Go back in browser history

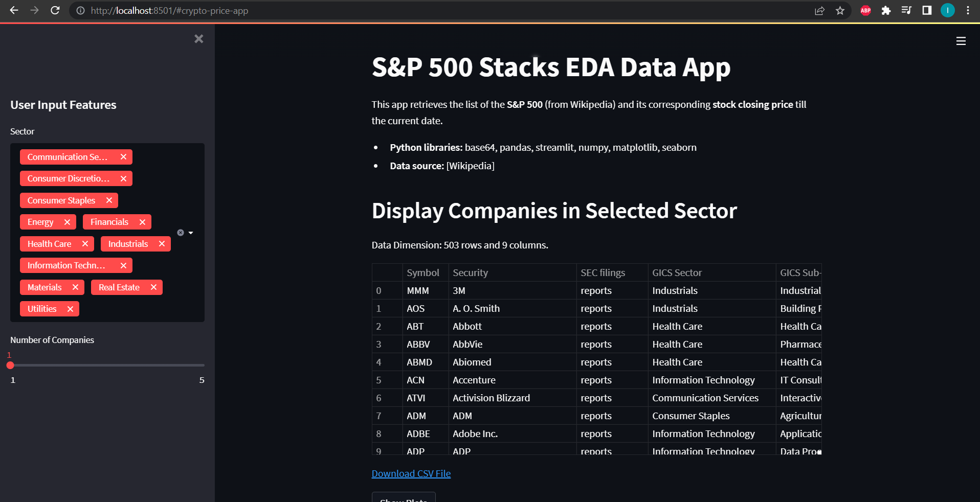14,10
